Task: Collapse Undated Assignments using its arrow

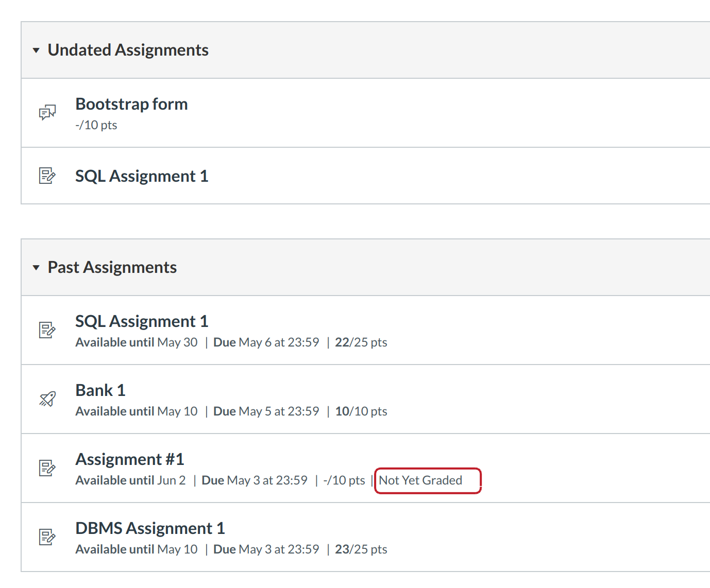Action: point(36,50)
